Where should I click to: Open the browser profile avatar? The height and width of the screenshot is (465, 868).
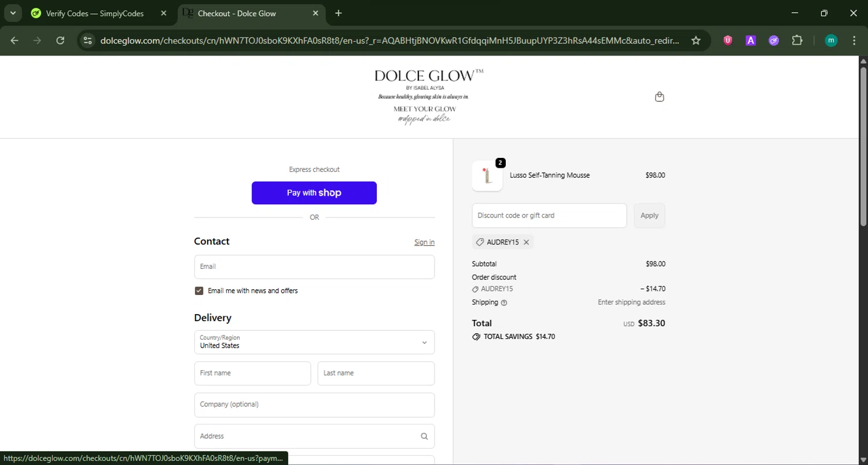(x=831, y=40)
